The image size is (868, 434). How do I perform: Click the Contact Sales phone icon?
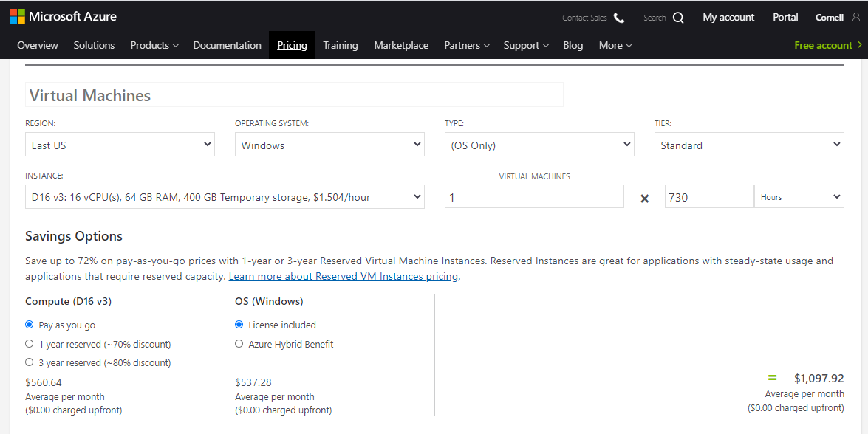(619, 18)
